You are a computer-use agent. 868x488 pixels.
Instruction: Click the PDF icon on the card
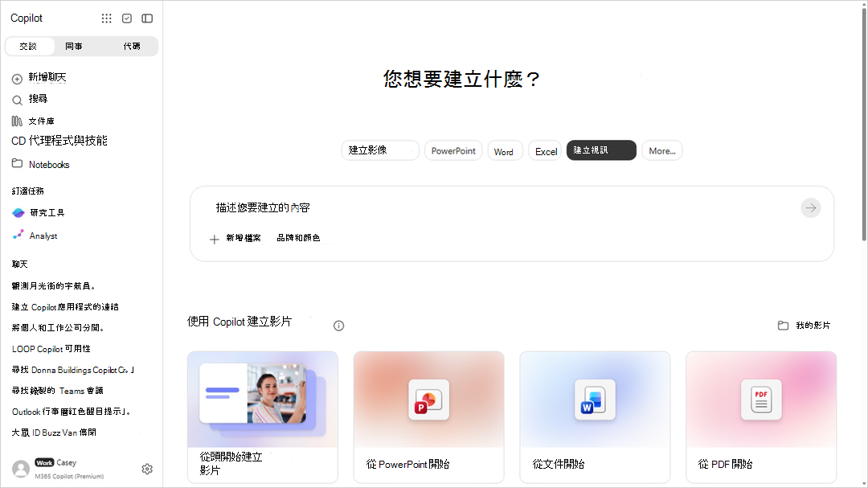tap(761, 400)
